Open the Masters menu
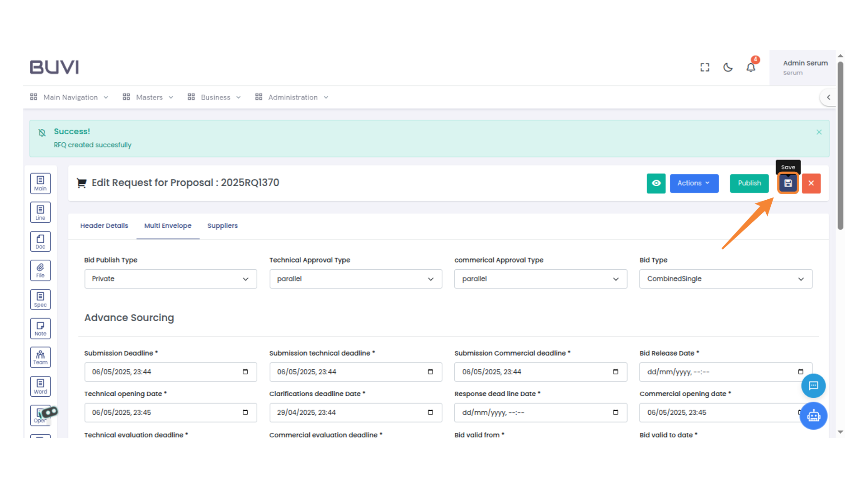 148,97
